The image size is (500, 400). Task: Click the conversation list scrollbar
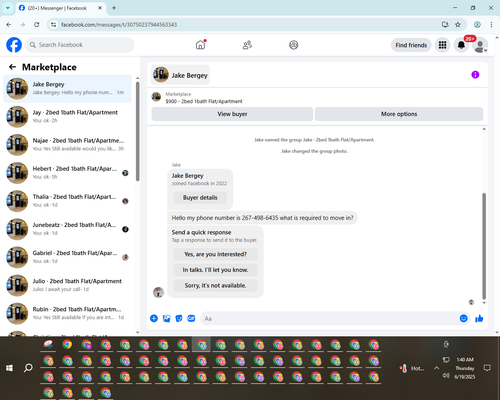pos(138,132)
